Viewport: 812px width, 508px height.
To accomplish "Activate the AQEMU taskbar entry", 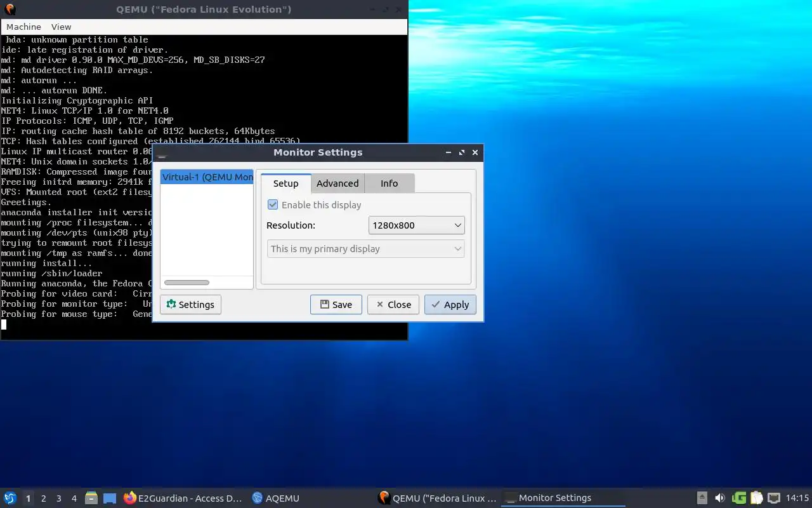I will click(x=275, y=498).
